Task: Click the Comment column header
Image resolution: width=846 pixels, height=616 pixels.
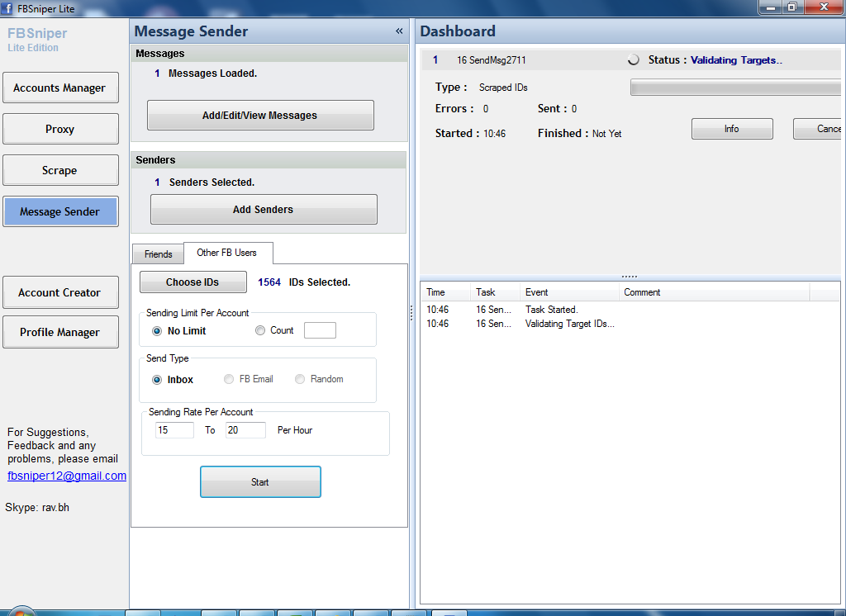Action: coord(715,291)
